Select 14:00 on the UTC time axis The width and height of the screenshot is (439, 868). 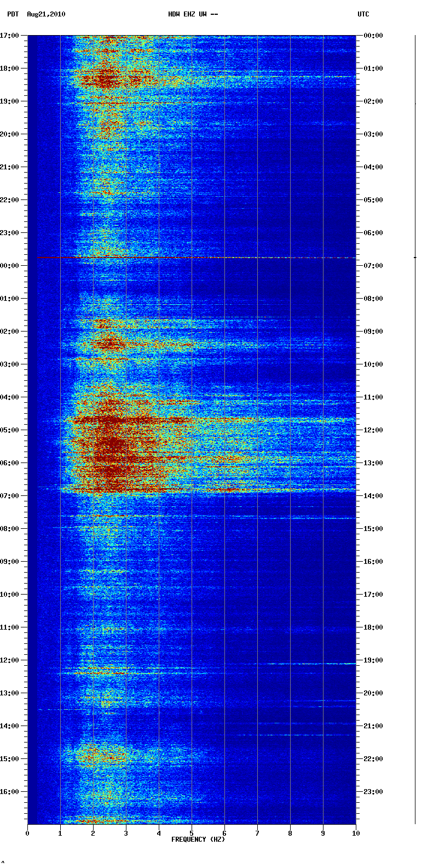(373, 496)
